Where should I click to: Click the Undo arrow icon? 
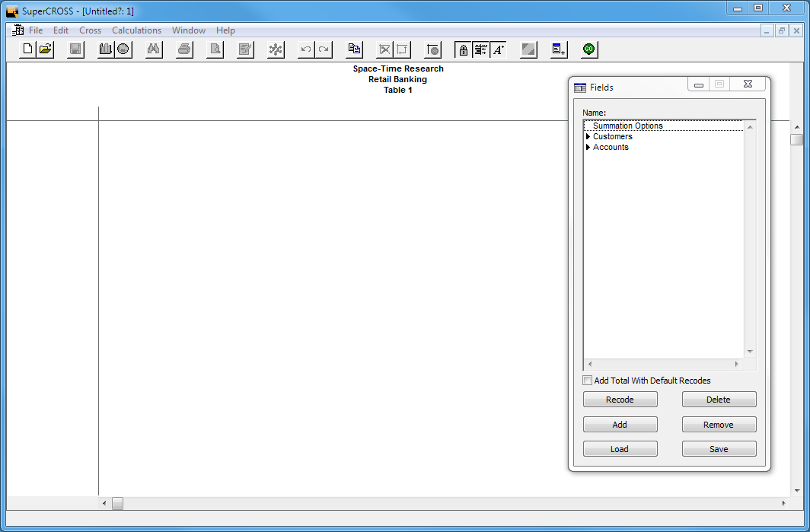click(306, 49)
